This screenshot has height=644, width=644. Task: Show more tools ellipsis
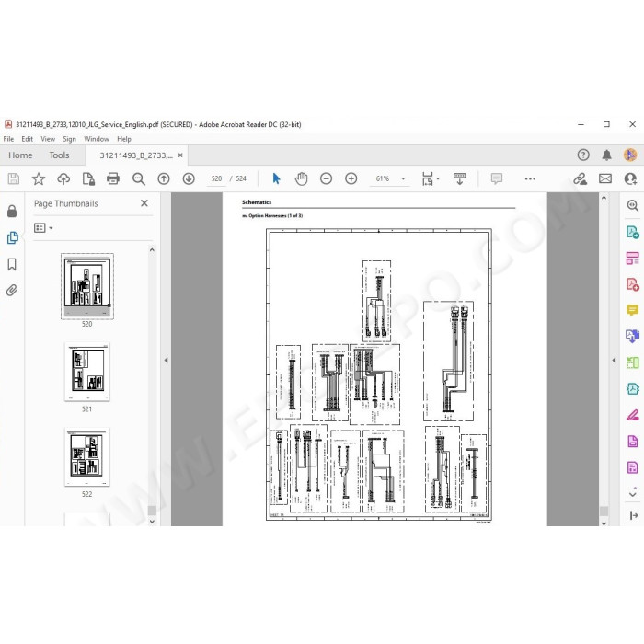click(x=530, y=178)
